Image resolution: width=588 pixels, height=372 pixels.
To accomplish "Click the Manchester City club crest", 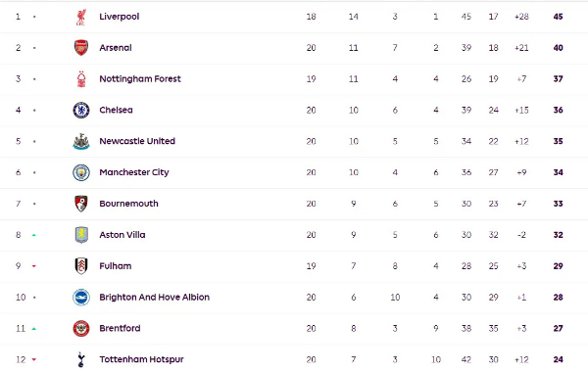I will coord(81,172).
